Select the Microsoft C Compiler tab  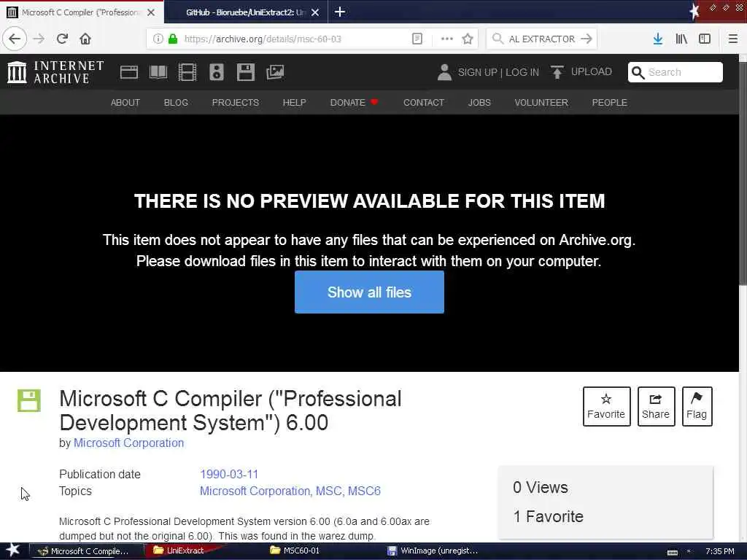coord(80,12)
